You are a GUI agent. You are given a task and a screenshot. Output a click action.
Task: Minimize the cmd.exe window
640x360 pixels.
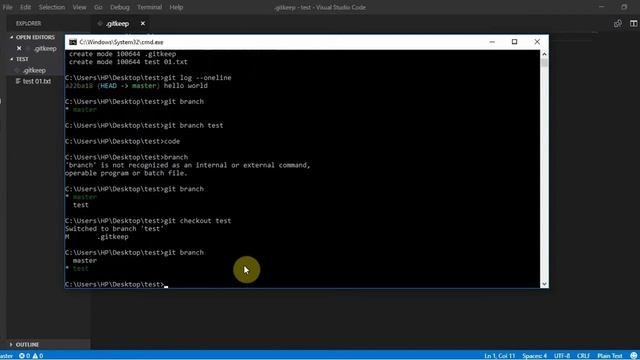[492, 42]
